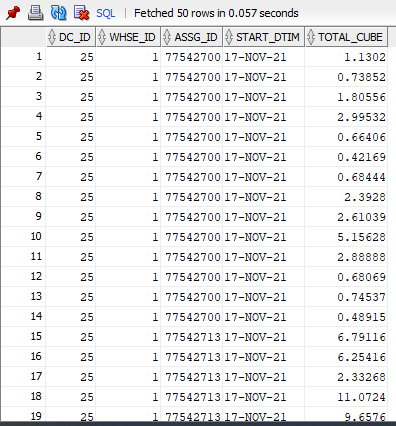Click TOTAL_CUBE cell 2.3928
The width and height of the screenshot is (396, 426).
pos(346,197)
